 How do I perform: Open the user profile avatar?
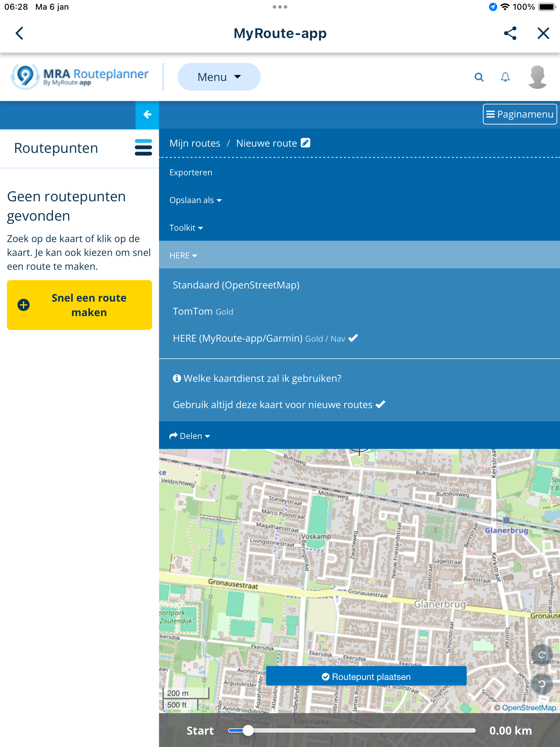pyautogui.click(x=538, y=77)
